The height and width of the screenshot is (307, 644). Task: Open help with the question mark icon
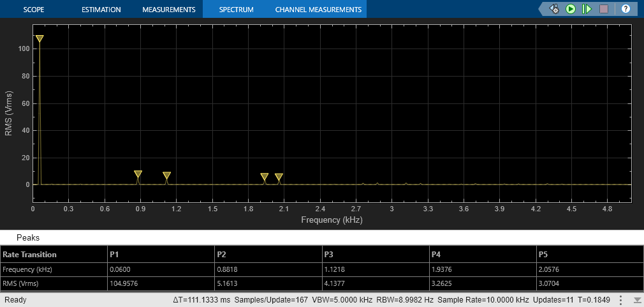point(626,9)
